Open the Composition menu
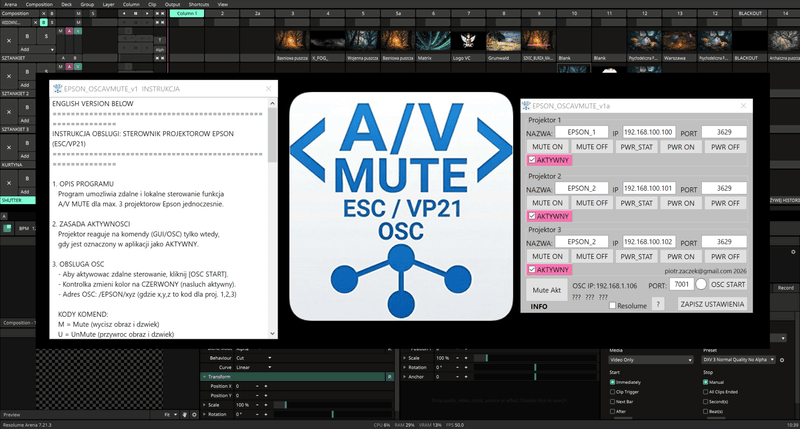This screenshot has width=800, height=429. (39, 4)
